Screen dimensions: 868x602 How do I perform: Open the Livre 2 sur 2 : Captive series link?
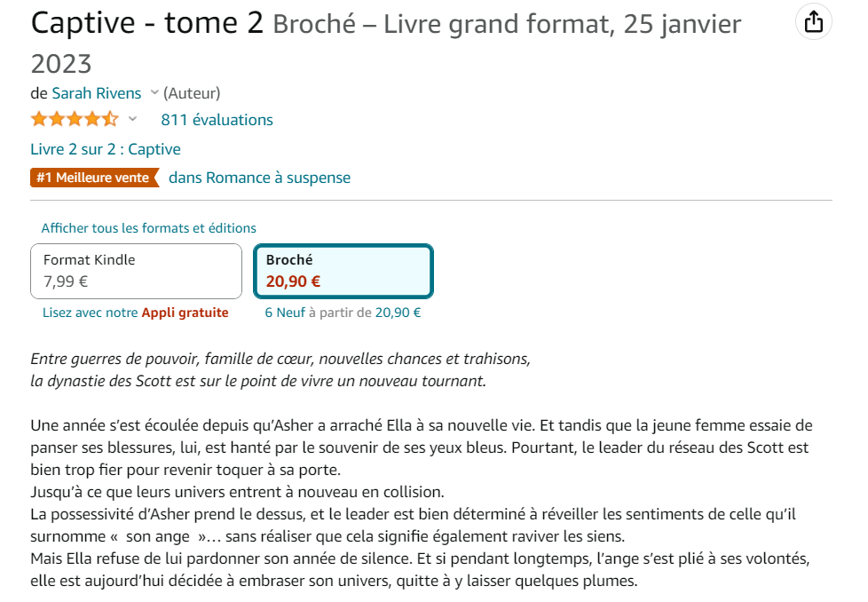106,149
